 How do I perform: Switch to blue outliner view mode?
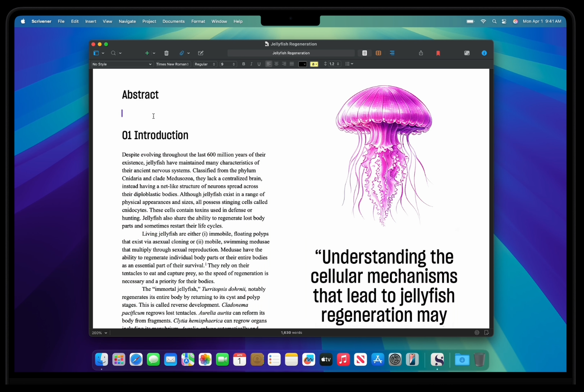(392, 53)
